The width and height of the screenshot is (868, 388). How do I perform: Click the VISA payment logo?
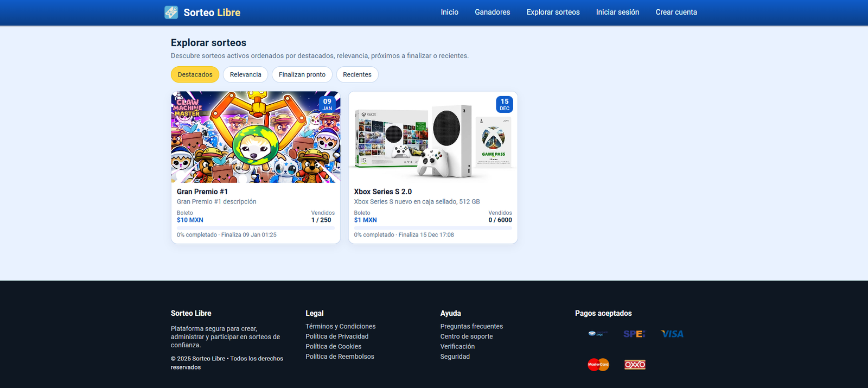[672, 334]
